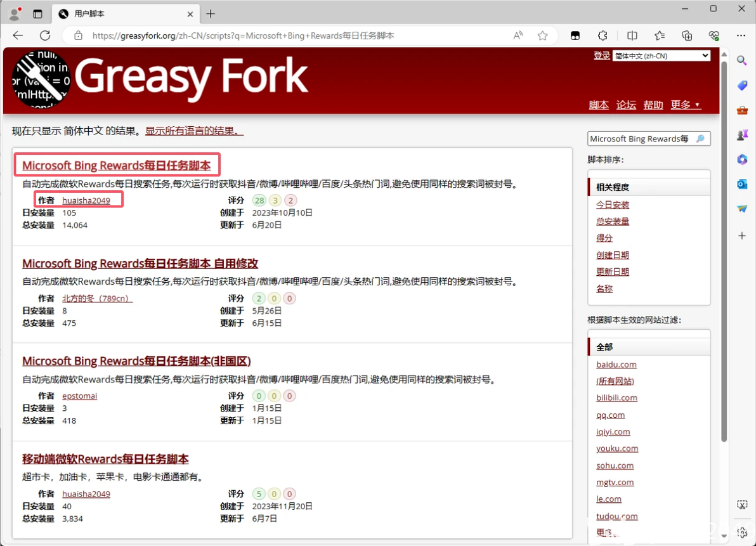This screenshot has height=546, width=756.
Task: Go to 脚本 navigation item
Action: pyautogui.click(x=598, y=105)
